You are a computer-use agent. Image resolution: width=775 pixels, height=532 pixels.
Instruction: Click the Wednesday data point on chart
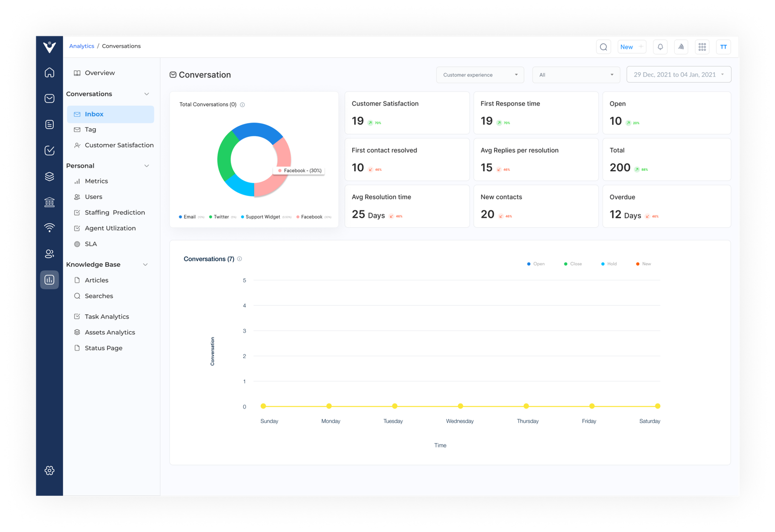click(x=461, y=406)
